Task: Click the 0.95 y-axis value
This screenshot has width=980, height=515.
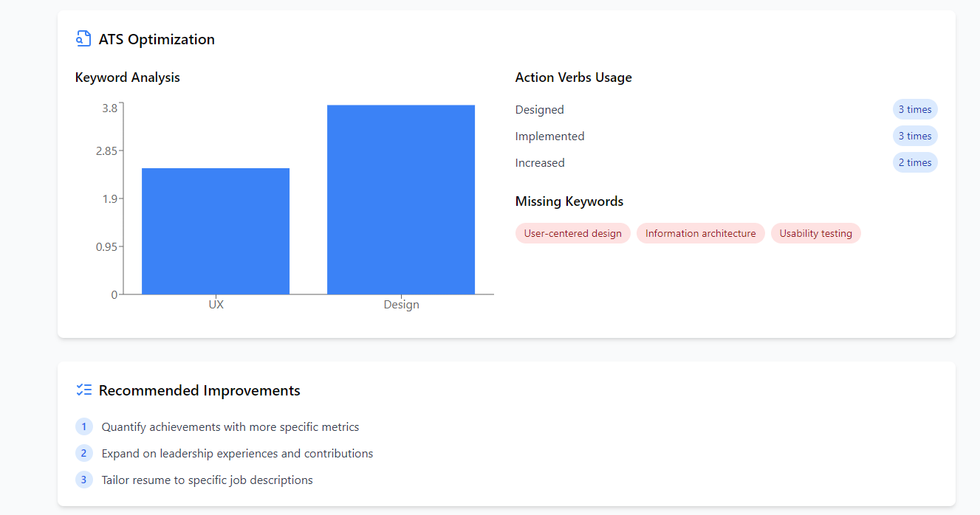Action: click(x=106, y=246)
